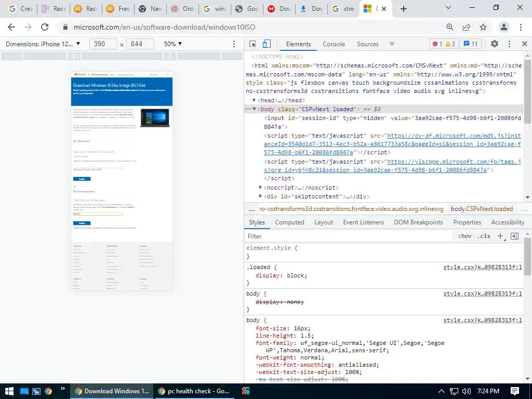Click the browser Forward arrow
The image size is (532, 399).
point(28,27)
